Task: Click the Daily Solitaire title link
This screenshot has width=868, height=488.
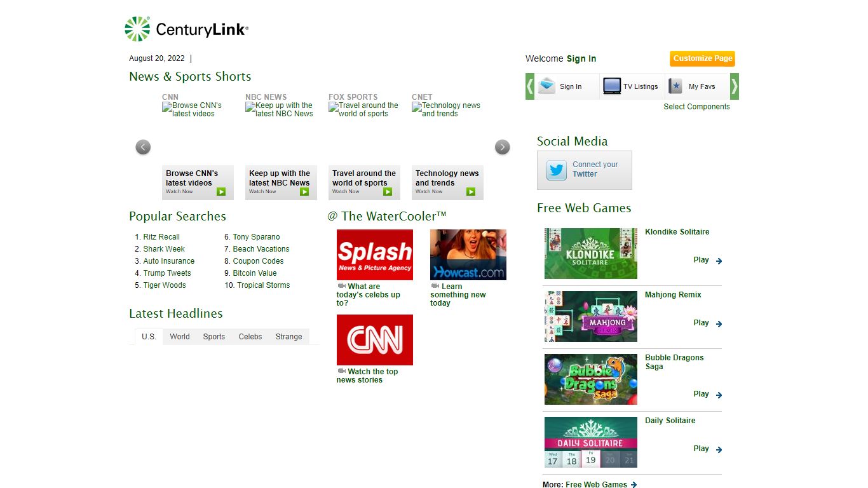Action: coord(670,421)
